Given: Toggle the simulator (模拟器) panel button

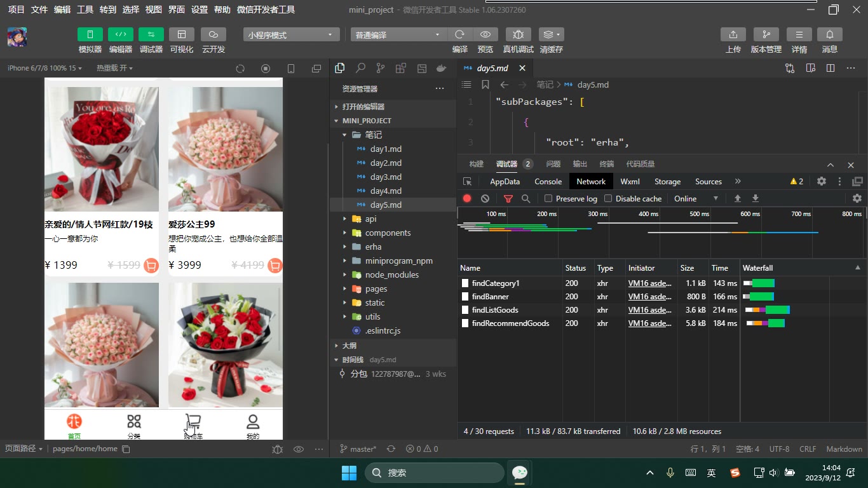Looking at the screenshot, I should pyautogui.click(x=90, y=34).
